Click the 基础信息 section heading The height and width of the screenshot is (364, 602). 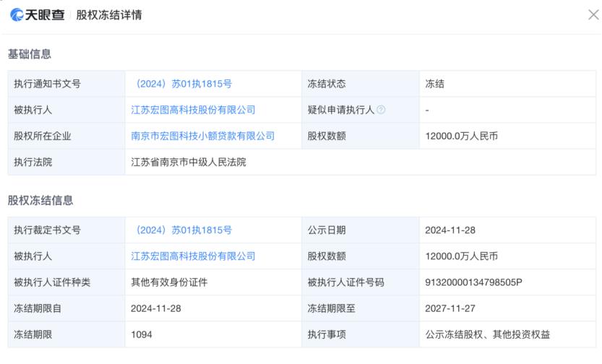coord(30,54)
